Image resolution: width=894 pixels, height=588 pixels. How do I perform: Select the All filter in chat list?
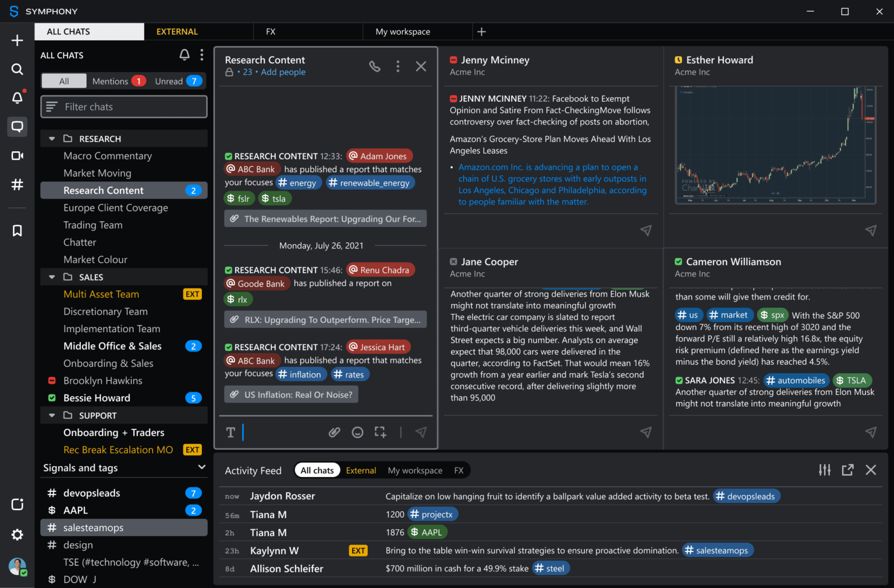tap(64, 81)
